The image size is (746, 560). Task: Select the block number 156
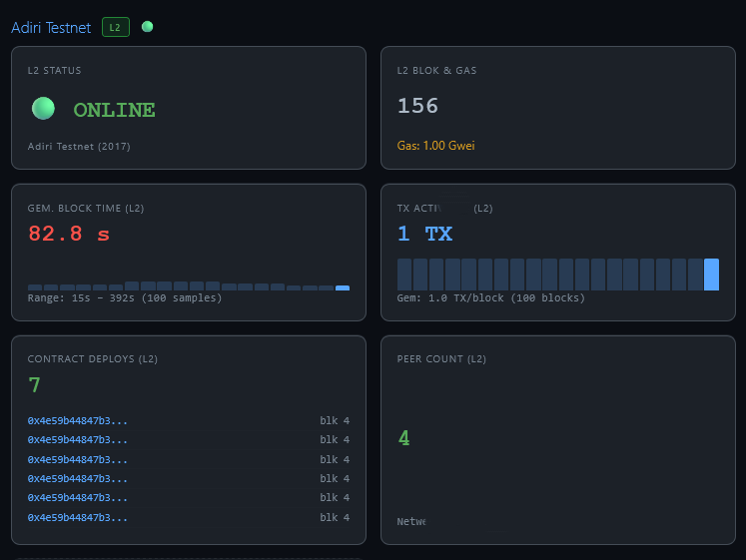tap(417, 106)
